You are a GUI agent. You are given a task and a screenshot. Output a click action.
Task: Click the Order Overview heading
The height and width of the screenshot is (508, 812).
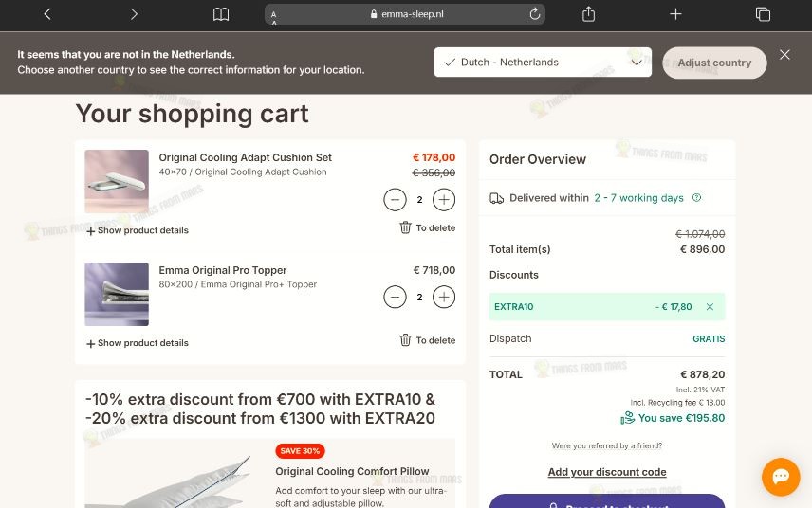tap(538, 159)
